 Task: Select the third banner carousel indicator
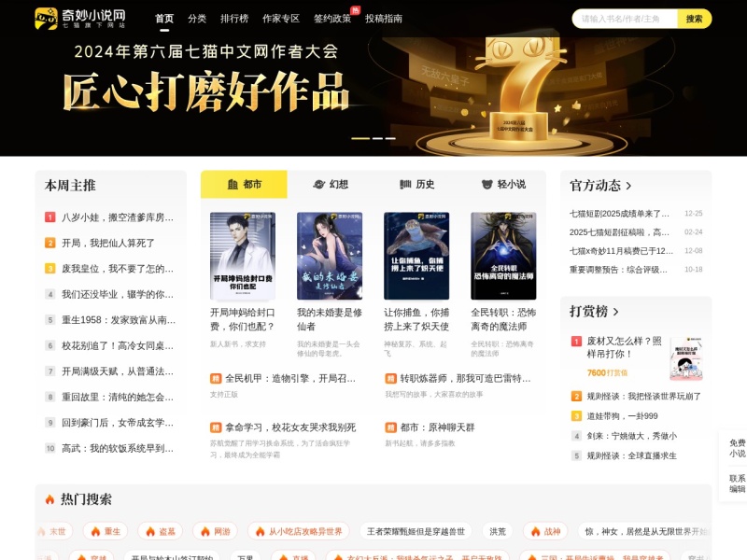tap(390, 138)
